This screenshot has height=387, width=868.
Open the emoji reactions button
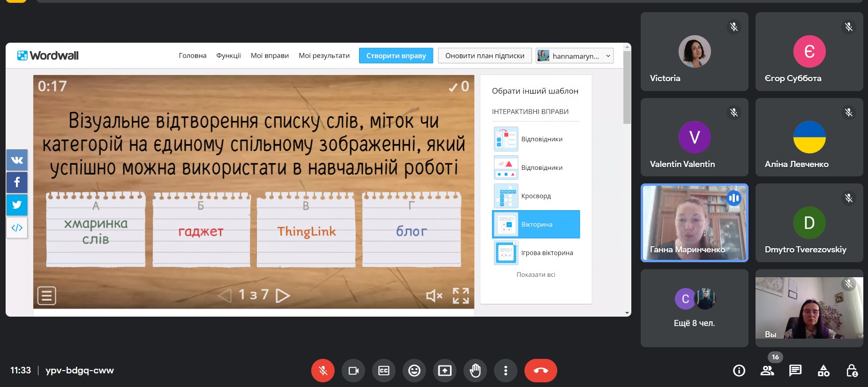[414, 371]
